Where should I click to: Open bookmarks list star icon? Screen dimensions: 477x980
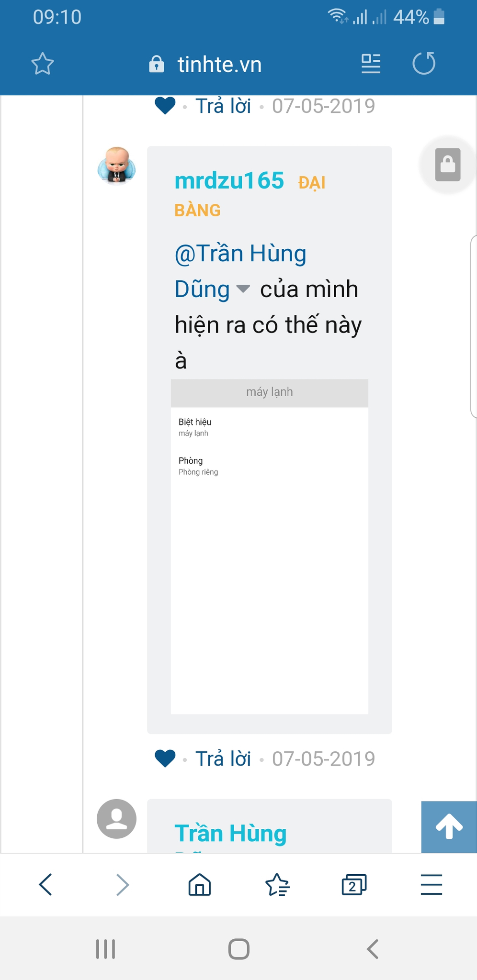277,884
